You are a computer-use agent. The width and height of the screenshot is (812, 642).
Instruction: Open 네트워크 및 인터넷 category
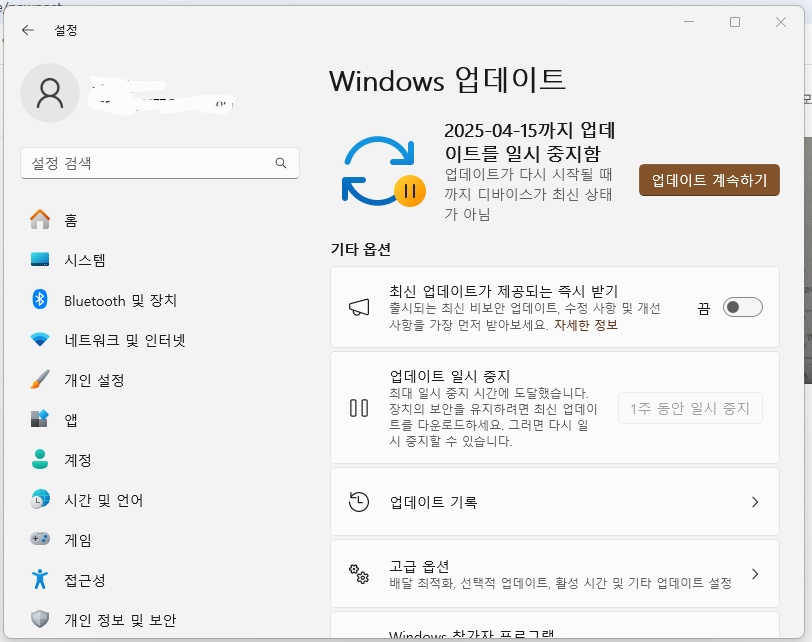(125, 340)
